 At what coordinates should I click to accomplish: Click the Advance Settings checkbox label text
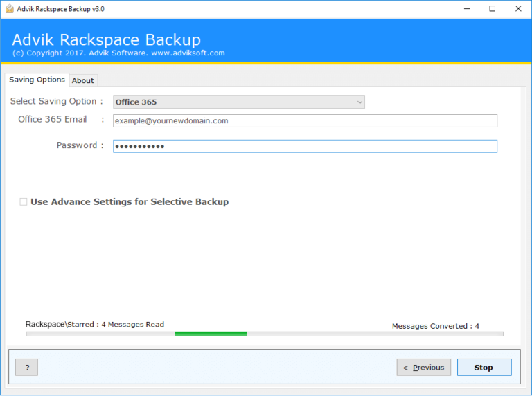click(x=130, y=201)
